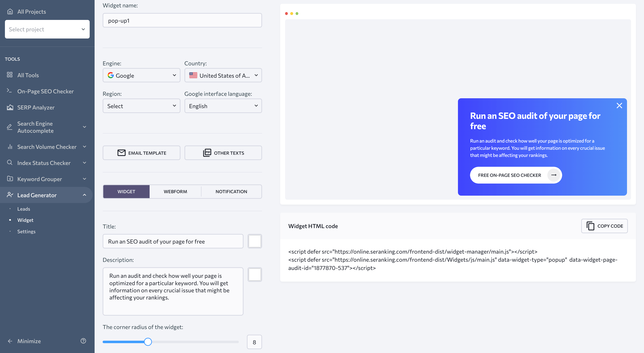Switch to the NOTIFICATION tab
This screenshot has width=644, height=353.
(231, 191)
